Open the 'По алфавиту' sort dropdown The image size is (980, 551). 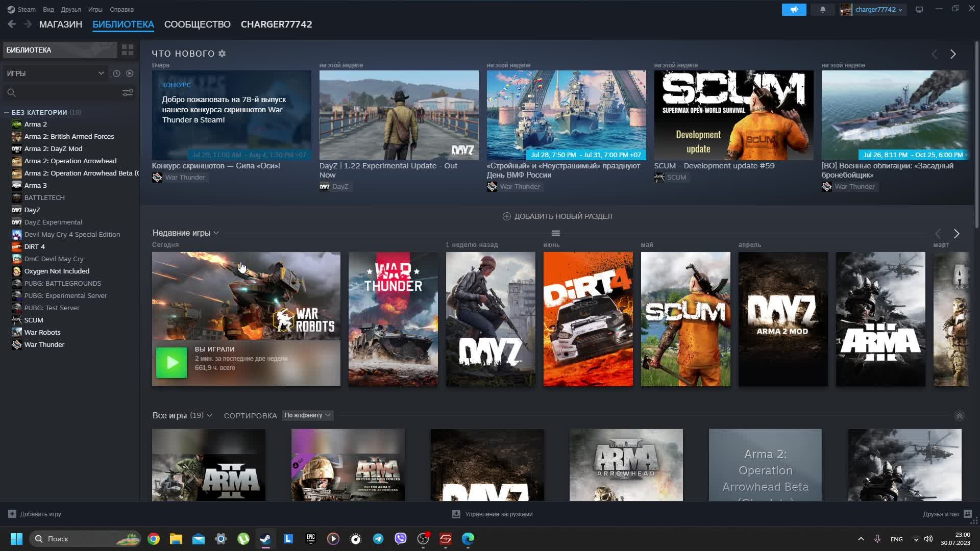pos(307,415)
